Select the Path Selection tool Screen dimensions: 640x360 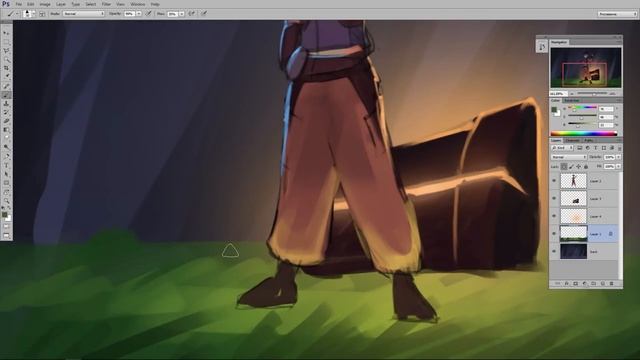coord(6,174)
